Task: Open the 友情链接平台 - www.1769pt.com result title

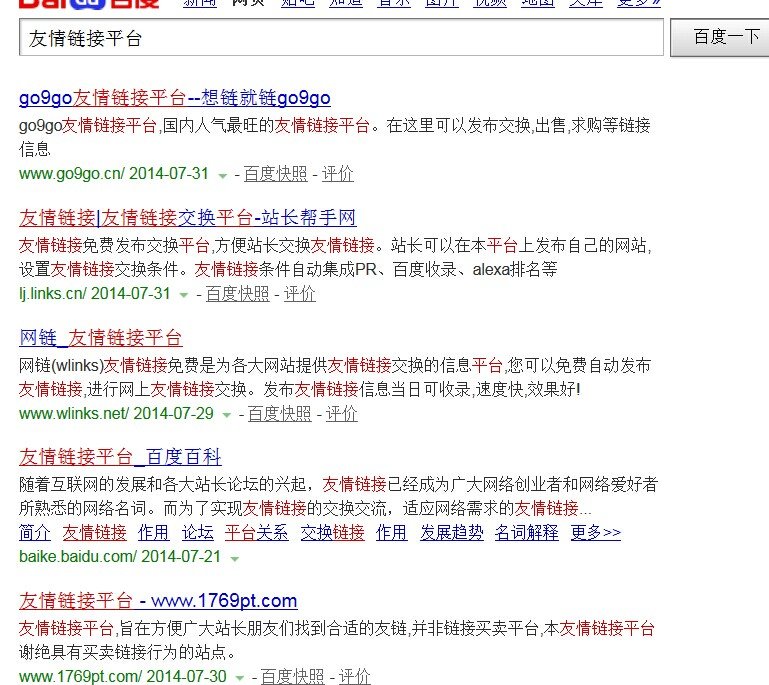Action: coord(158,601)
